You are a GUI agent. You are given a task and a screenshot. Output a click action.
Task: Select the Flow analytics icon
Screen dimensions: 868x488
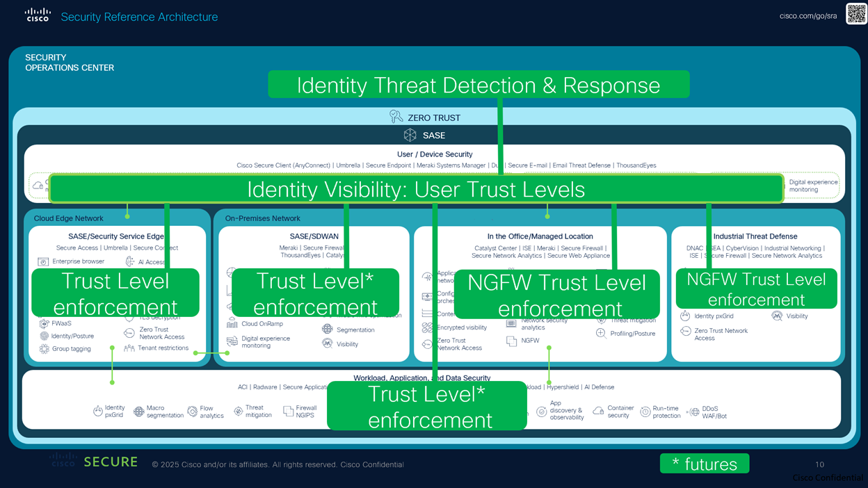[x=192, y=412]
